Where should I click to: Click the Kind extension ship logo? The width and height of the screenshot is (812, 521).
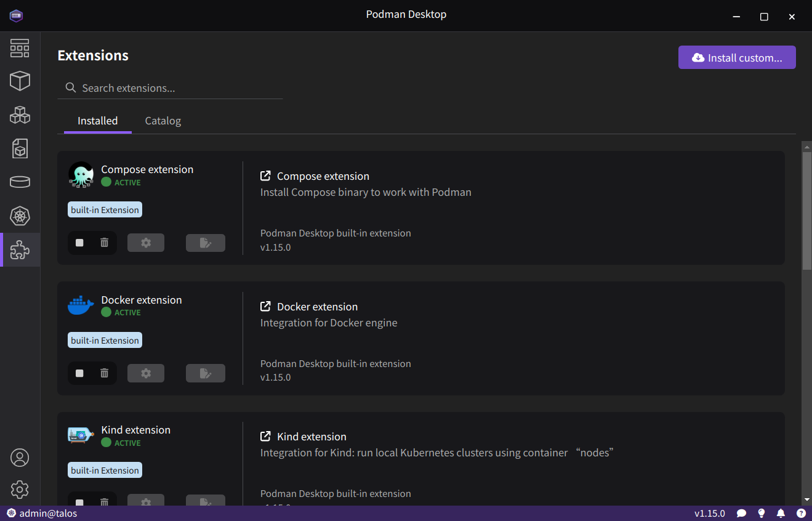point(81,435)
